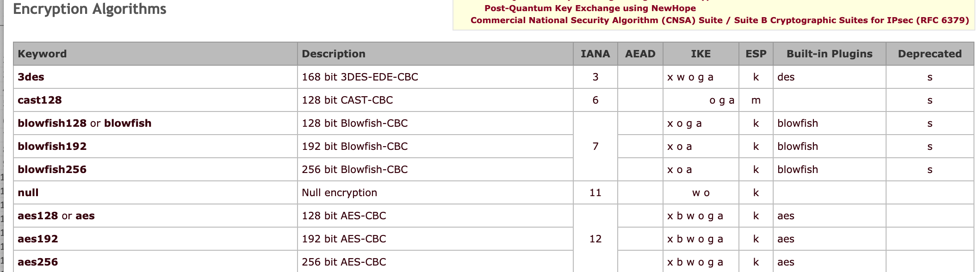Open Commercial National Security Algorithm Suite link
This screenshot has height=272, width=980.
click(596, 20)
